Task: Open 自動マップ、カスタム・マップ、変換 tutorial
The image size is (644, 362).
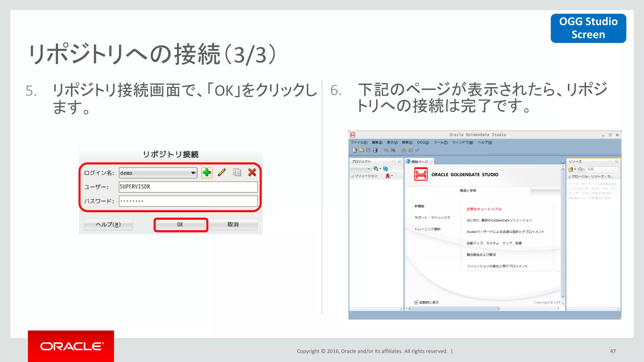Action: pyautogui.click(x=494, y=243)
